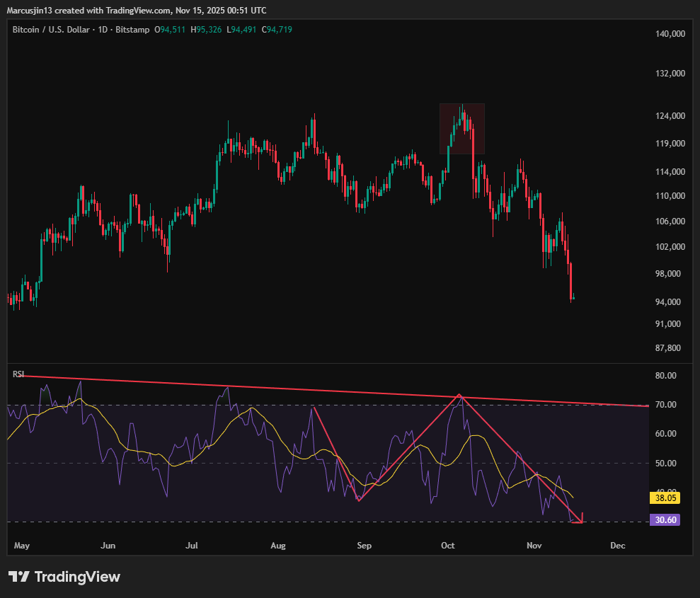Click the RSI indicator label
700x598 pixels.
(x=18, y=374)
